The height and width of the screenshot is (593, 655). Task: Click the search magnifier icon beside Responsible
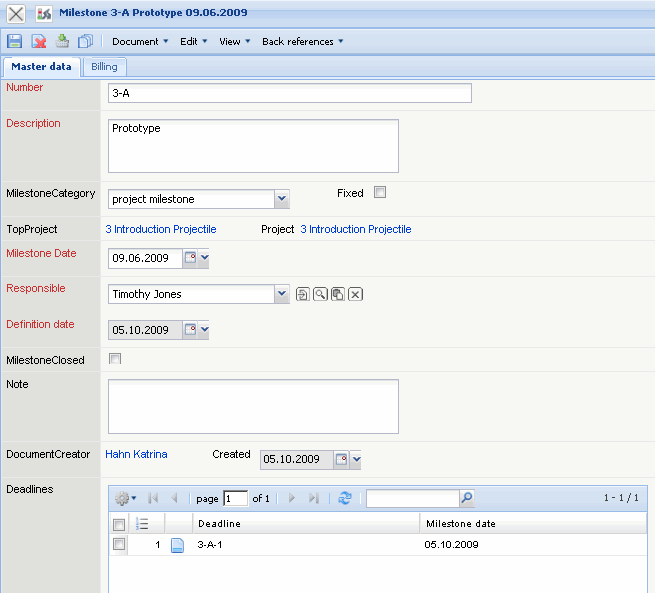pyautogui.click(x=320, y=294)
